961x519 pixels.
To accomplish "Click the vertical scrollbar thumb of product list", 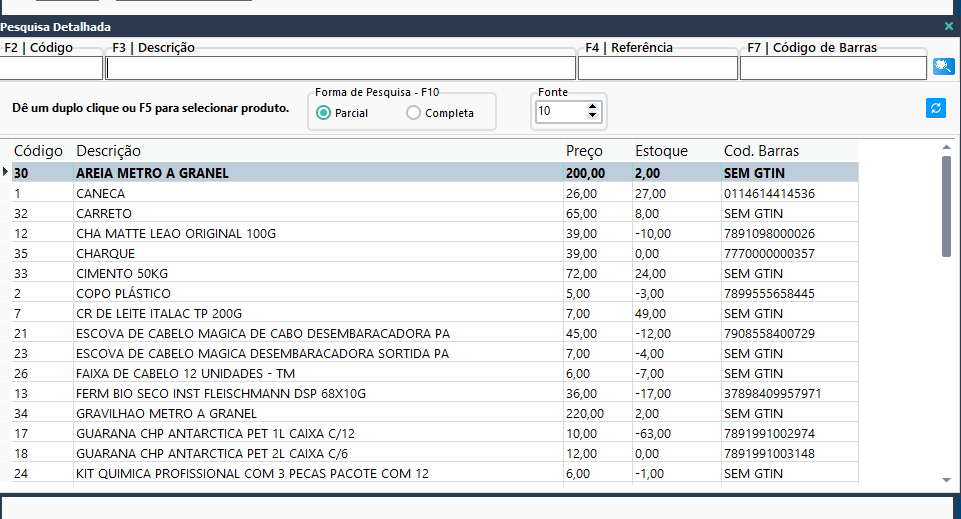I will point(946,206).
